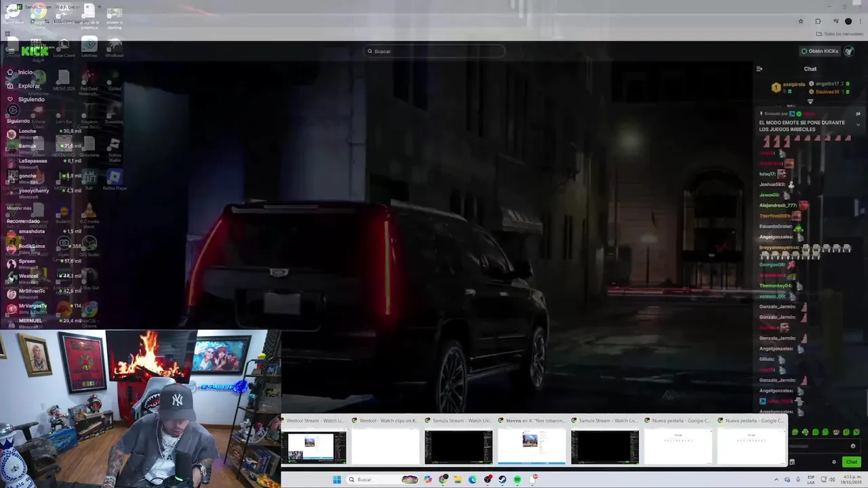
Task: Open Chrome extensions puzzle icon
Action: pyautogui.click(x=818, y=21)
